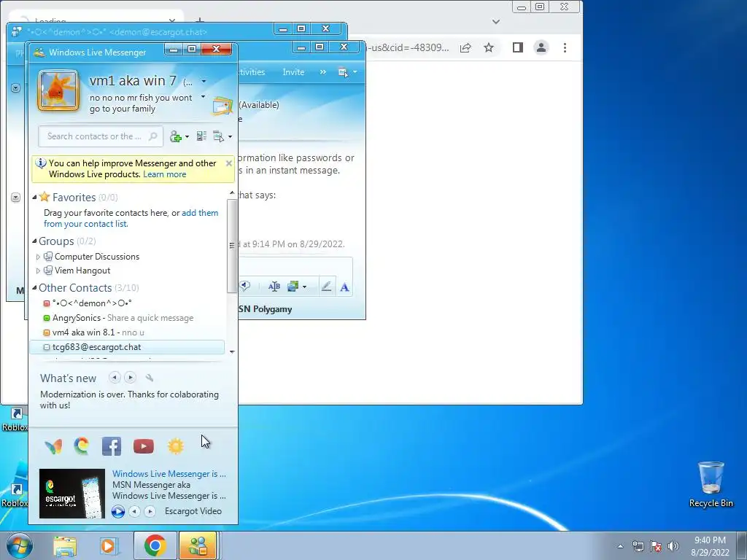Open Windows Explorer from the taskbar
Screen dimensions: 747x560
pos(65,546)
